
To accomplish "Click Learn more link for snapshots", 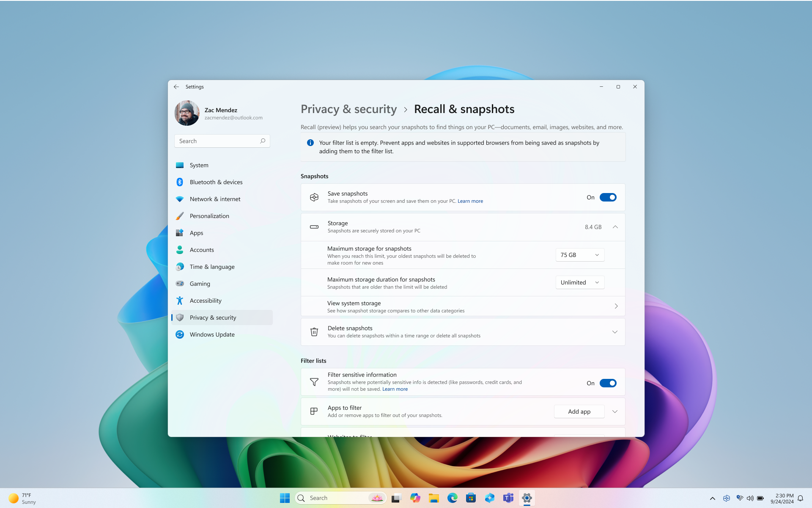I will click(471, 201).
